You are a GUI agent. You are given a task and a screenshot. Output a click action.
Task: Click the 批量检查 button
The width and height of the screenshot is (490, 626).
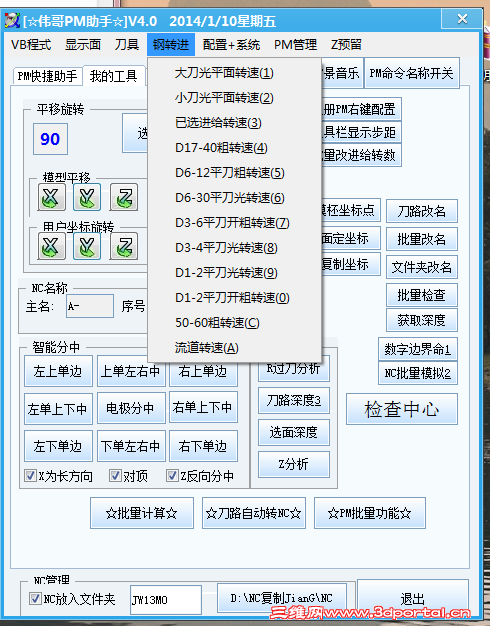click(x=422, y=295)
